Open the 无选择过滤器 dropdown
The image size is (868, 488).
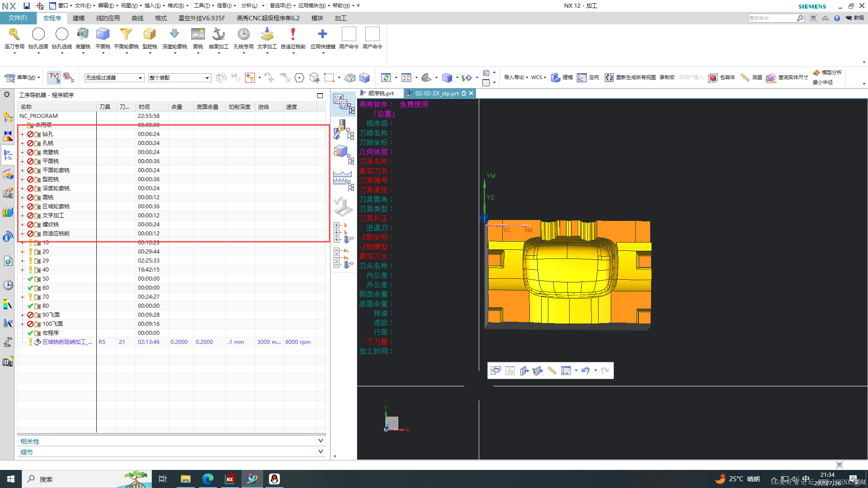tap(114, 78)
